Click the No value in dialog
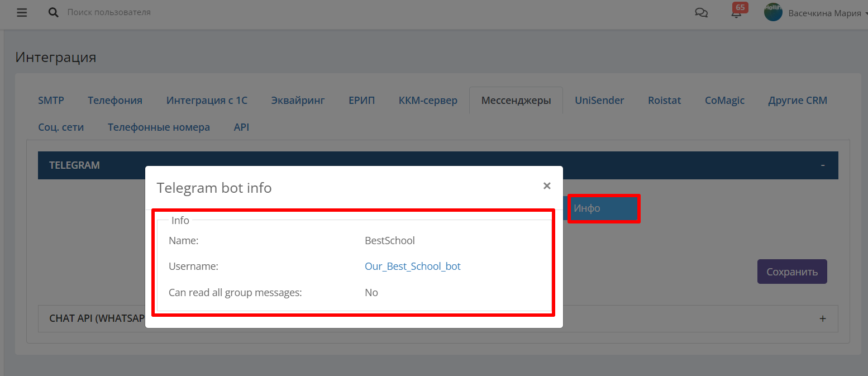This screenshot has height=376, width=868. (371, 293)
